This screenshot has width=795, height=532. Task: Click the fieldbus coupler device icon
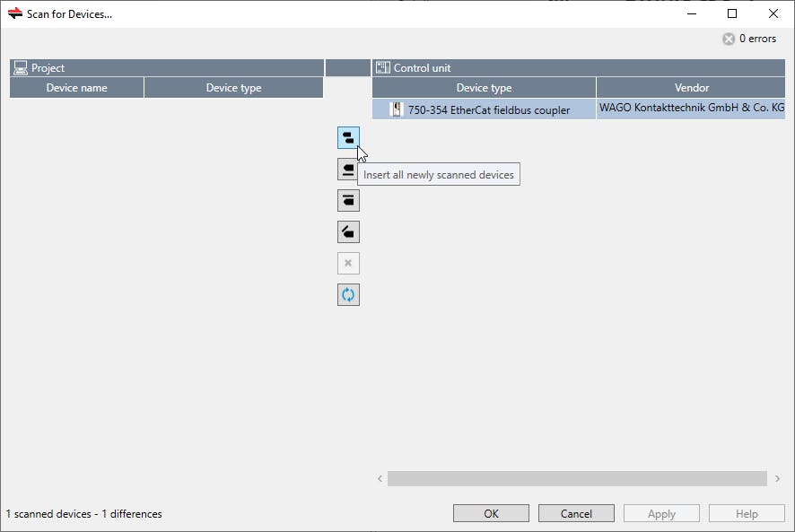click(397, 109)
